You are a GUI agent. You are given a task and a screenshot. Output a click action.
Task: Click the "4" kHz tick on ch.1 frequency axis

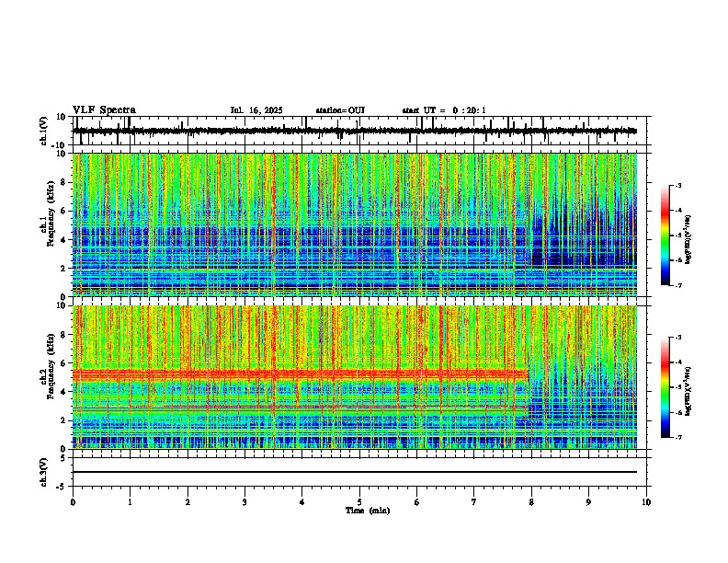point(64,240)
